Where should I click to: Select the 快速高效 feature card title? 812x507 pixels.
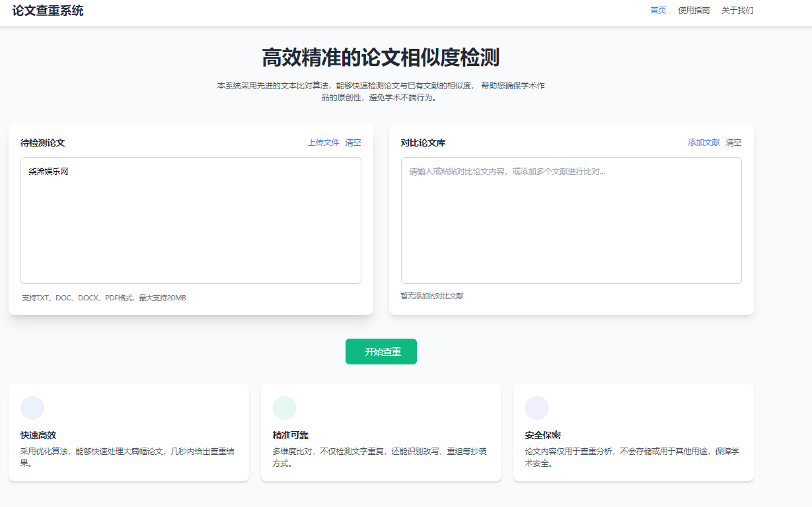click(x=38, y=436)
